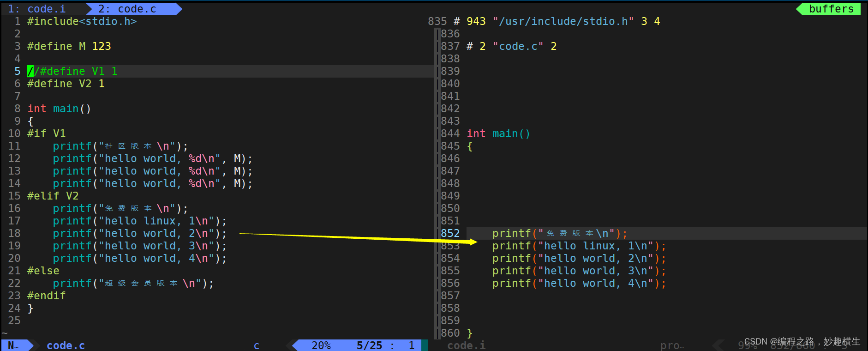Click the #elif V2 directive

click(x=53, y=196)
